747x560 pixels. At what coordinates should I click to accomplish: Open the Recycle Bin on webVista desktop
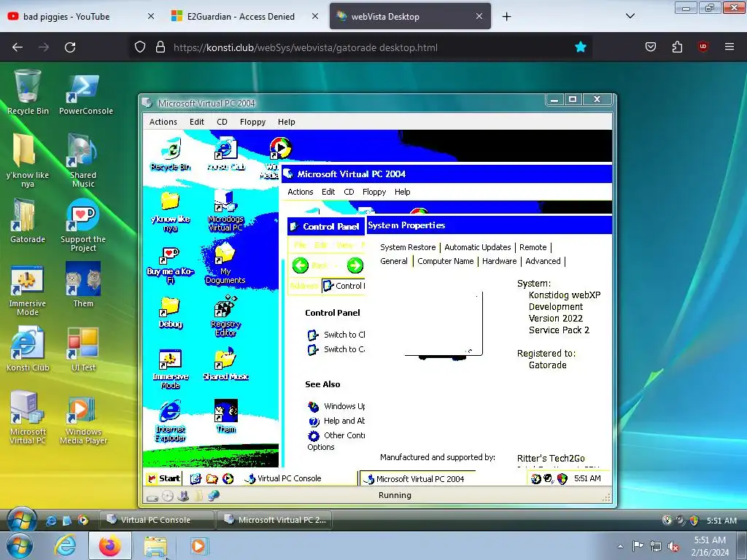28,93
